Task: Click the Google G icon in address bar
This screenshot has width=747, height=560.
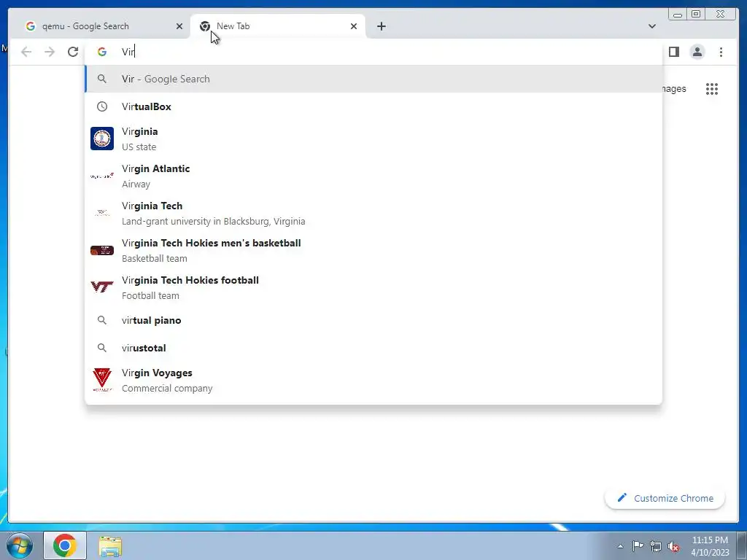Action: 102,52
